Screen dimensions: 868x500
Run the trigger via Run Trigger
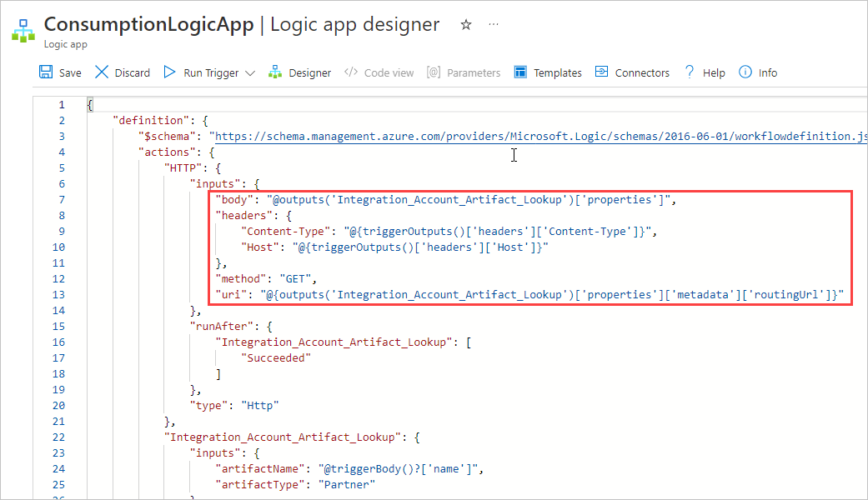click(211, 73)
